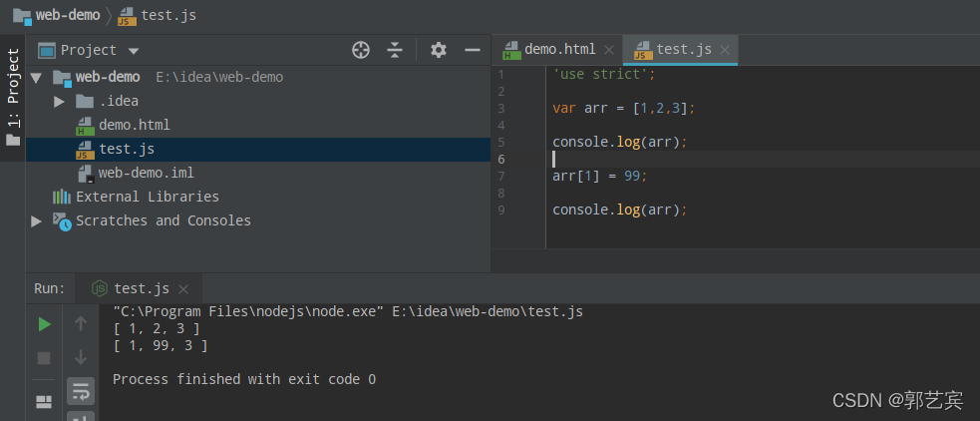Image resolution: width=980 pixels, height=421 pixels.
Task: Click line number 7 in gutter
Action: coord(501,176)
